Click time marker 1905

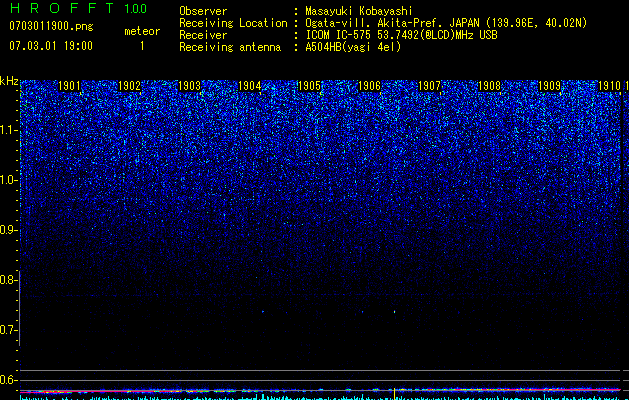click(x=309, y=86)
